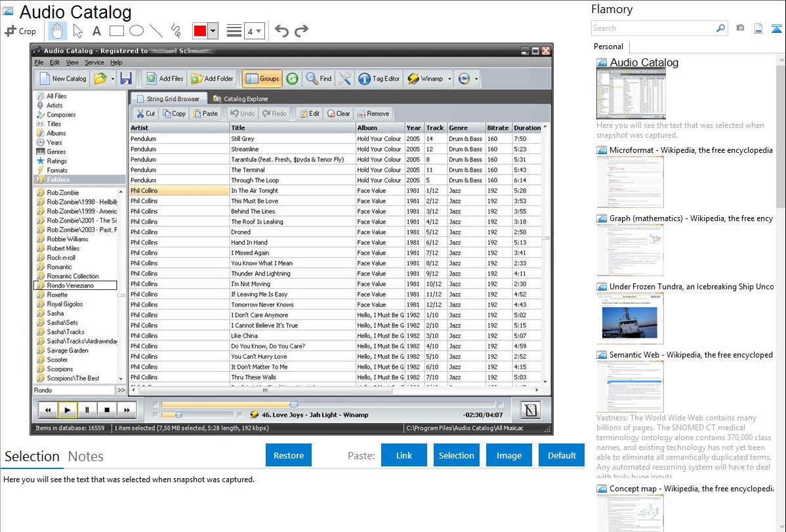Viewport: 786px width, 532px height.
Task: Redo the last annotation
Action: tap(301, 31)
